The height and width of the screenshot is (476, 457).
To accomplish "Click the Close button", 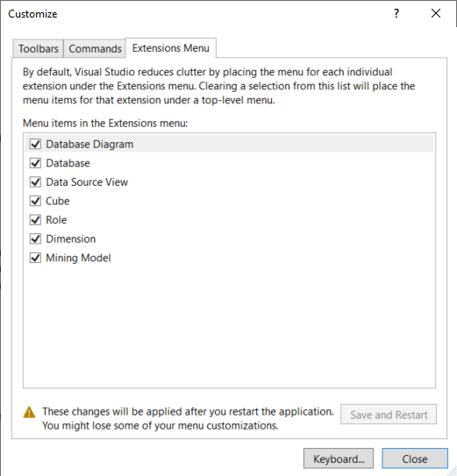I will pos(415,458).
